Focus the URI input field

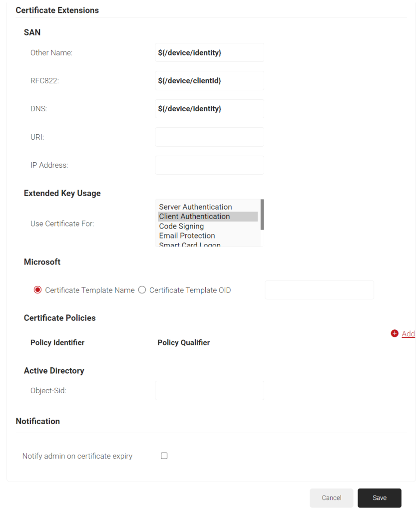tap(209, 137)
